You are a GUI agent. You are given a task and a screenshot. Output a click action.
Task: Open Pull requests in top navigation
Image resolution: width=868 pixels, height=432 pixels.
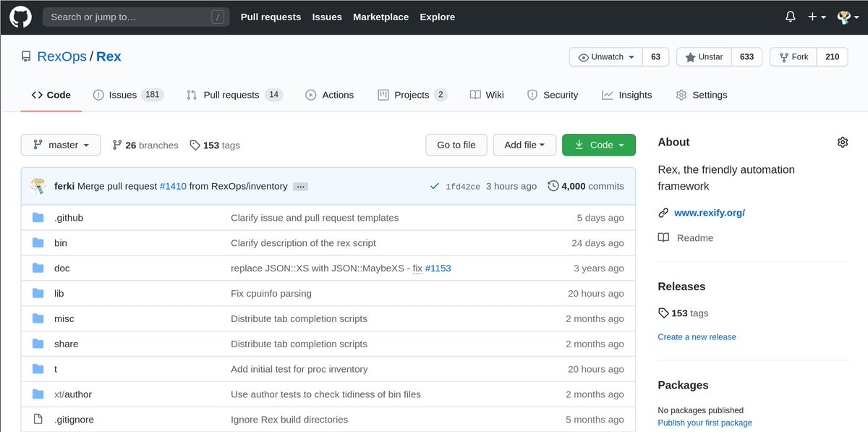[x=271, y=17]
